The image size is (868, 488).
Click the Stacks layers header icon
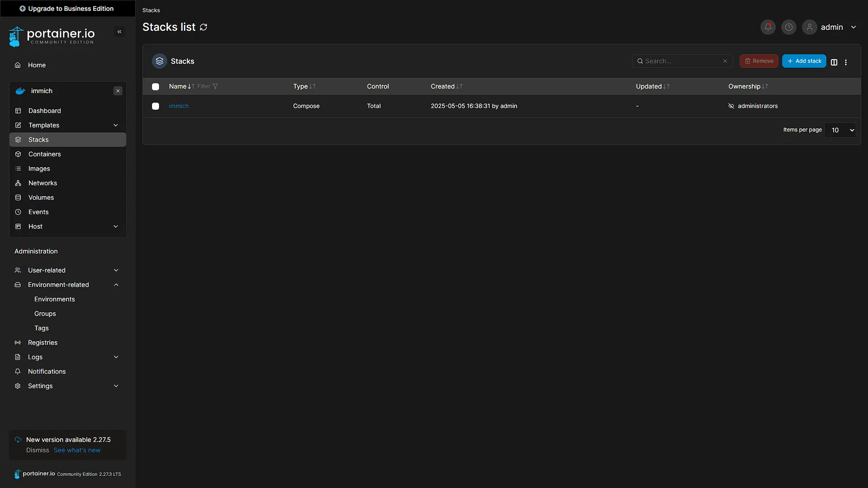tap(160, 61)
